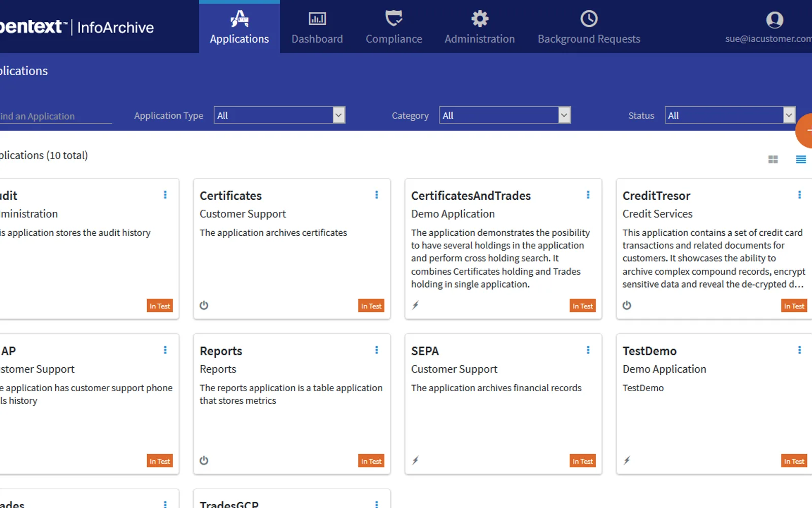Image resolution: width=812 pixels, height=508 pixels.
Task: Open the Certificates card's three-dot menu
Action: (377, 195)
